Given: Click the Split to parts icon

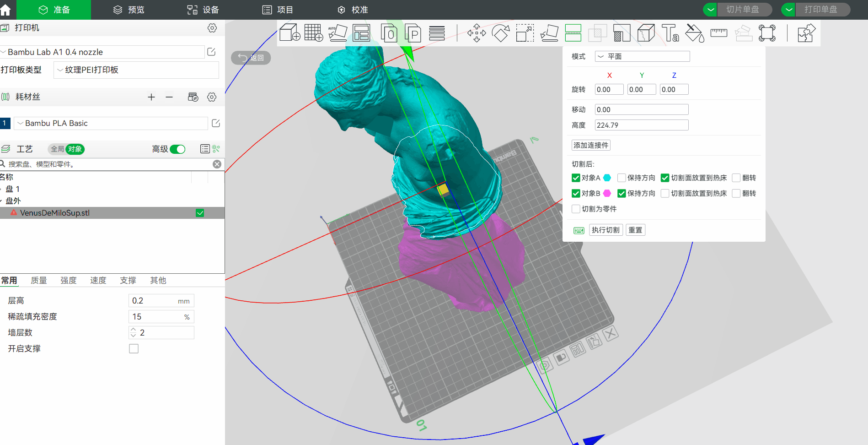Looking at the screenshot, I should [x=413, y=33].
